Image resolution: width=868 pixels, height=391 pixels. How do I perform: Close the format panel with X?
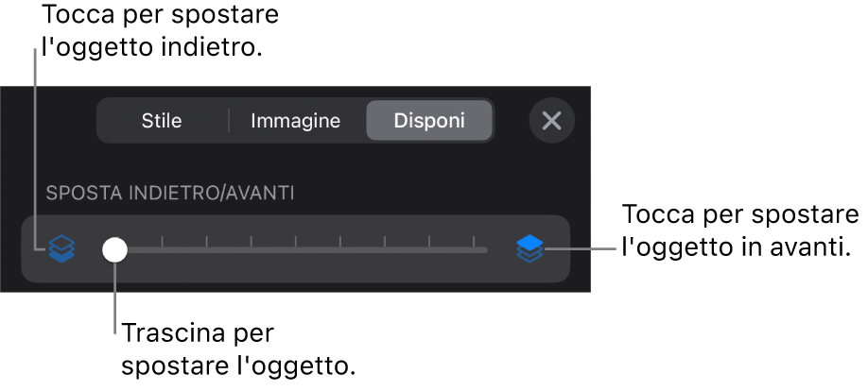551,121
